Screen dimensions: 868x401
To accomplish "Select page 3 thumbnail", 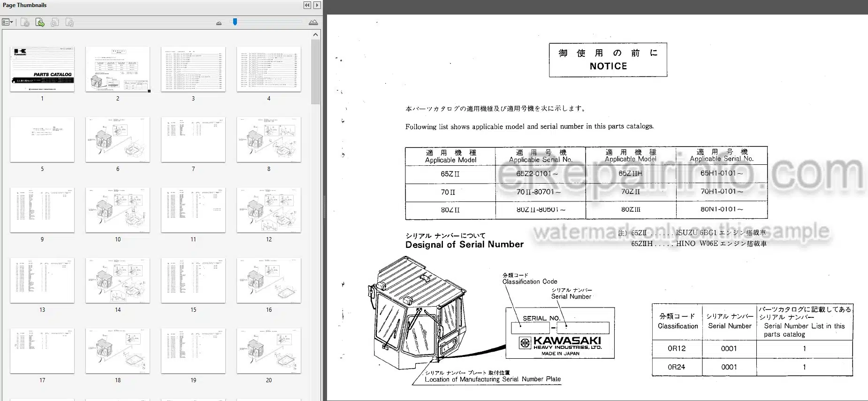I will pos(193,69).
